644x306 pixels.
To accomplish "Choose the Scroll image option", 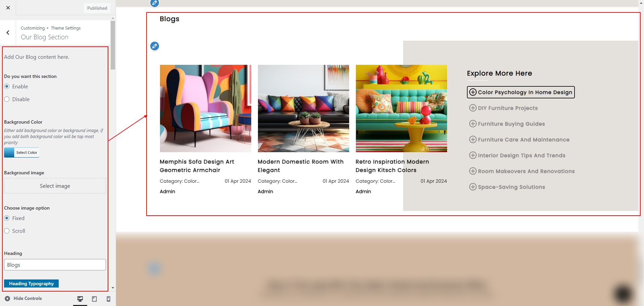I will click(x=7, y=231).
